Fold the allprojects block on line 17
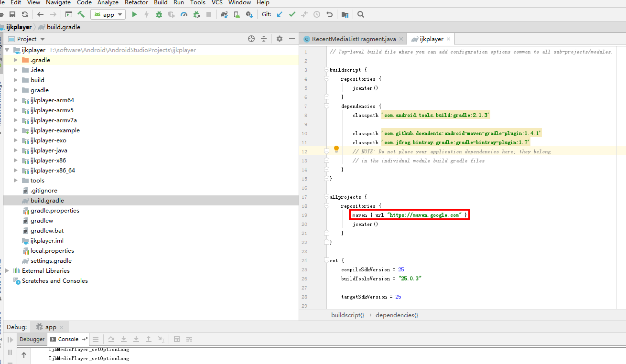Image resolution: width=626 pixels, height=364 pixels. pos(326,197)
